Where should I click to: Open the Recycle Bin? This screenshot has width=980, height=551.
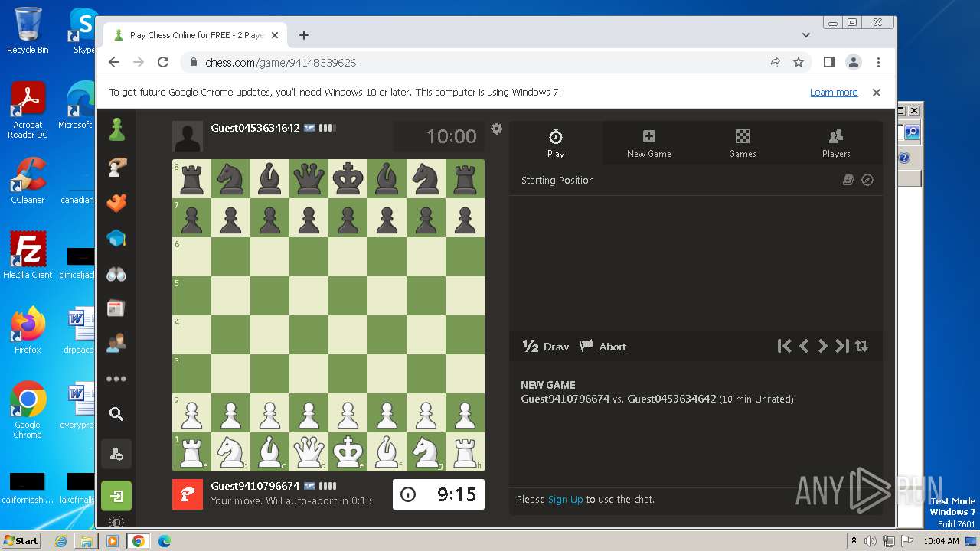pos(28,31)
